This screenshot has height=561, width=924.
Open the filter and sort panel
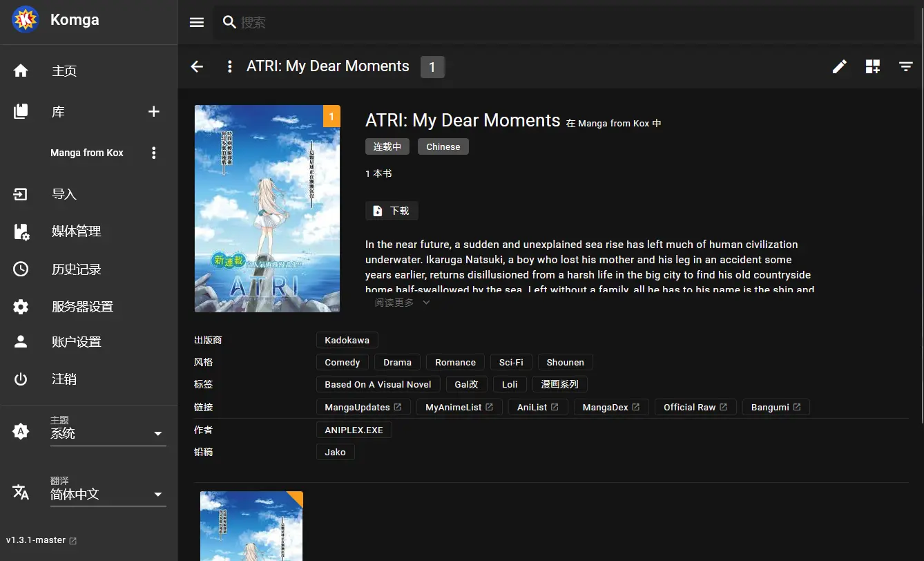tap(906, 66)
